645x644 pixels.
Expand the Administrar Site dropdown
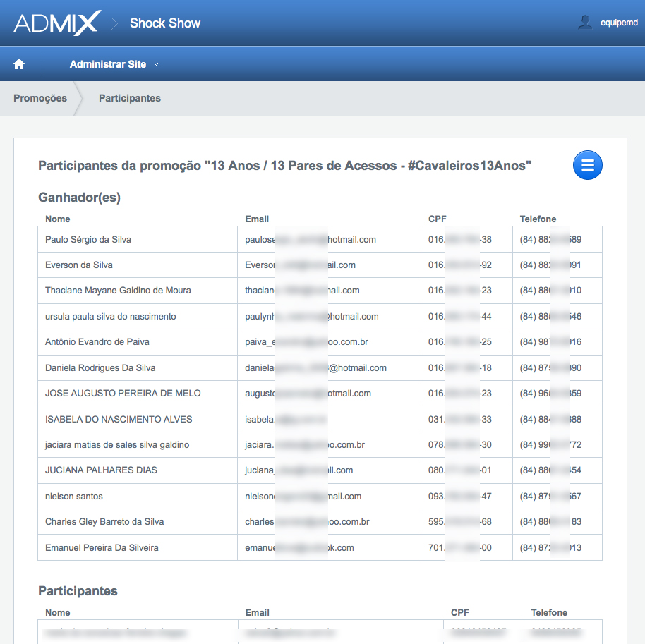coord(114,64)
